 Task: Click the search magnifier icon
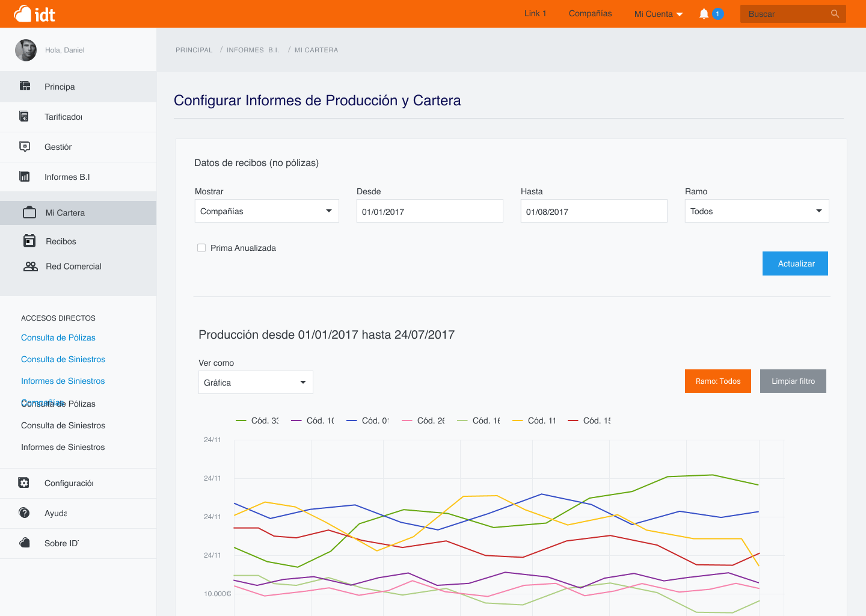[x=835, y=14]
